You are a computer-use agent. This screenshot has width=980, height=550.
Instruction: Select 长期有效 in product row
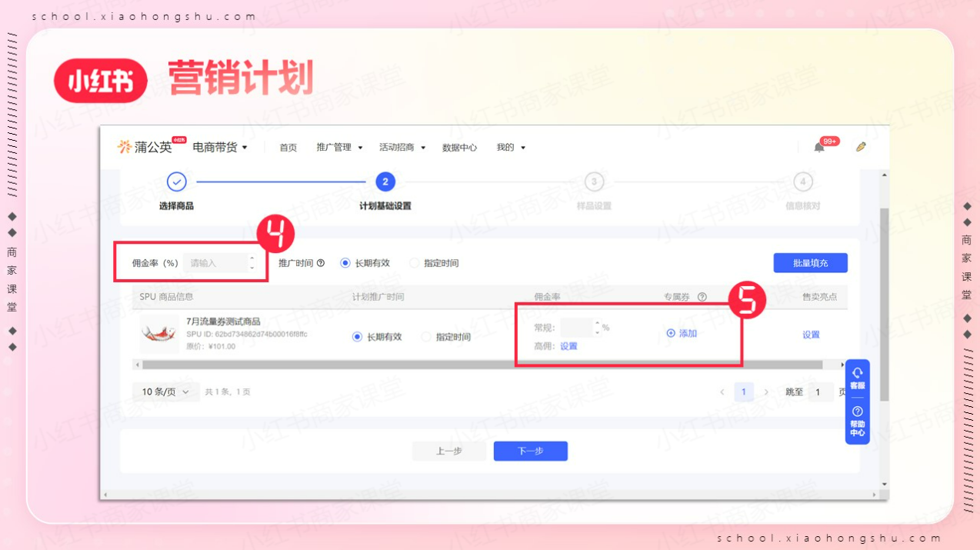point(378,337)
